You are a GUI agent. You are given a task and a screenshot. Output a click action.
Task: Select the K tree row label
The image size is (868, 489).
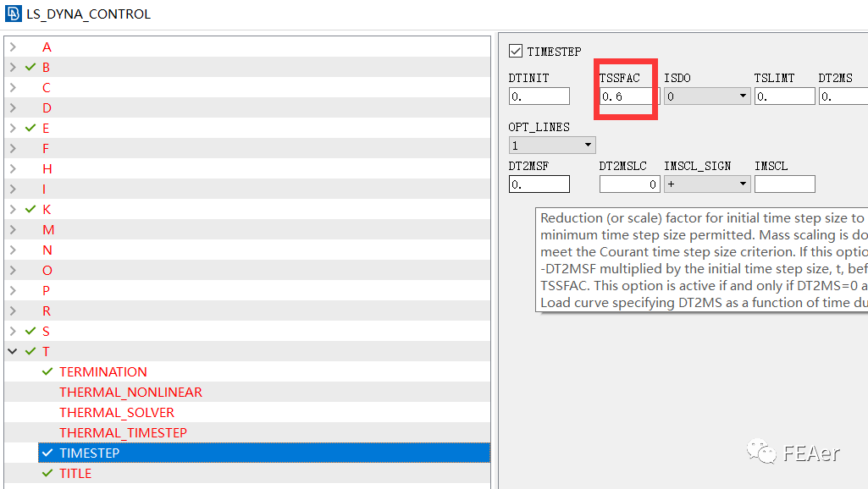pos(47,209)
